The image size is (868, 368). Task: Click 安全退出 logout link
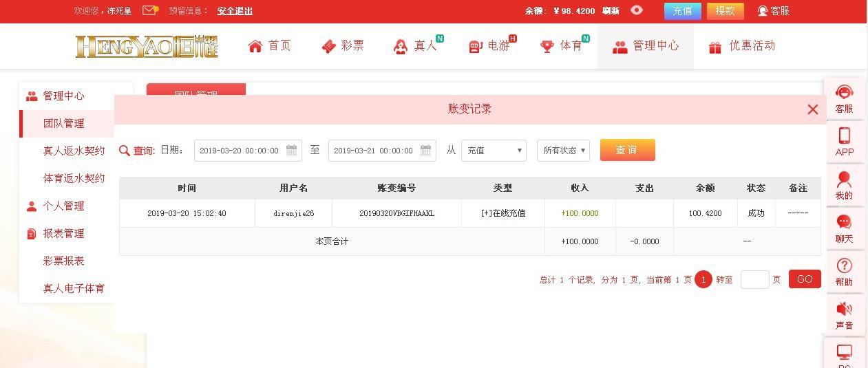pyautogui.click(x=235, y=11)
